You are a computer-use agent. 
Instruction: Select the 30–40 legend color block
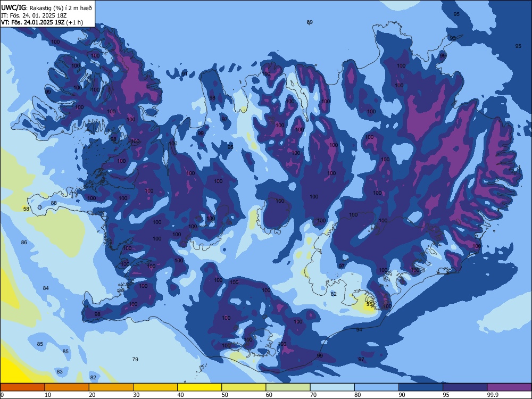pyautogui.click(x=155, y=387)
